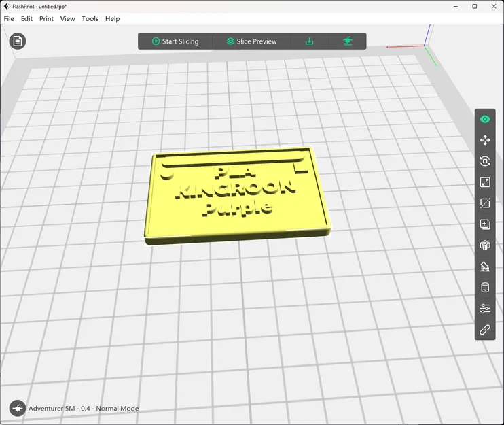Open the File menu
Viewport: 504px width, 425px height.
click(9, 18)
